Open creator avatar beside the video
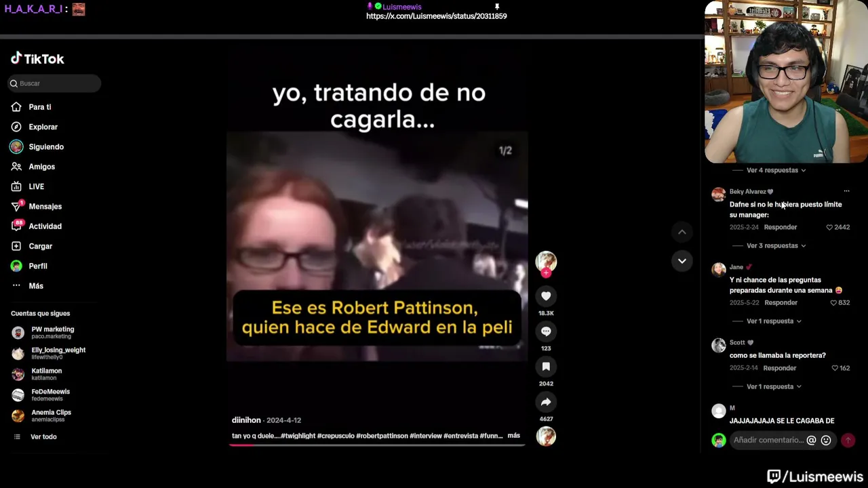 [x=546, y=261]
